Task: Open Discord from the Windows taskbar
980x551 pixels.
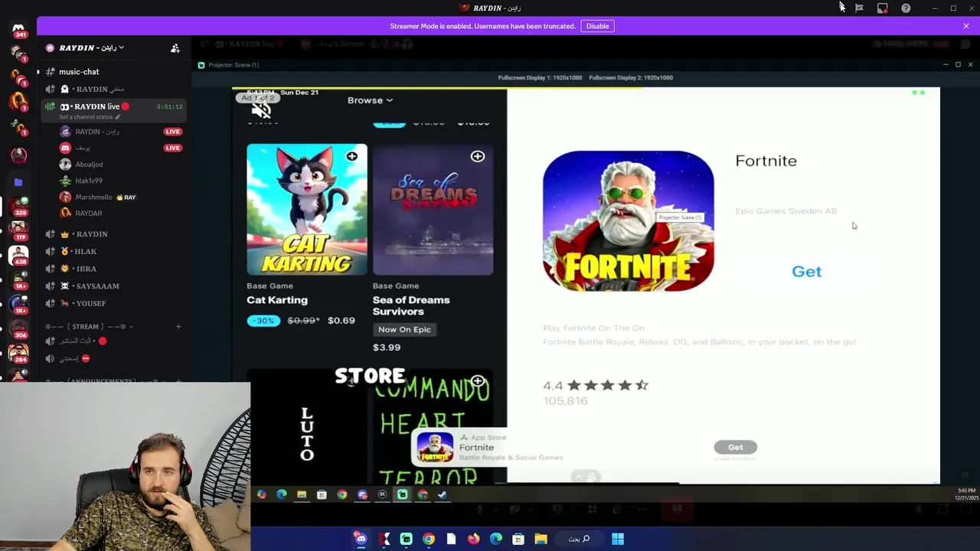Action: coord(361,539)
